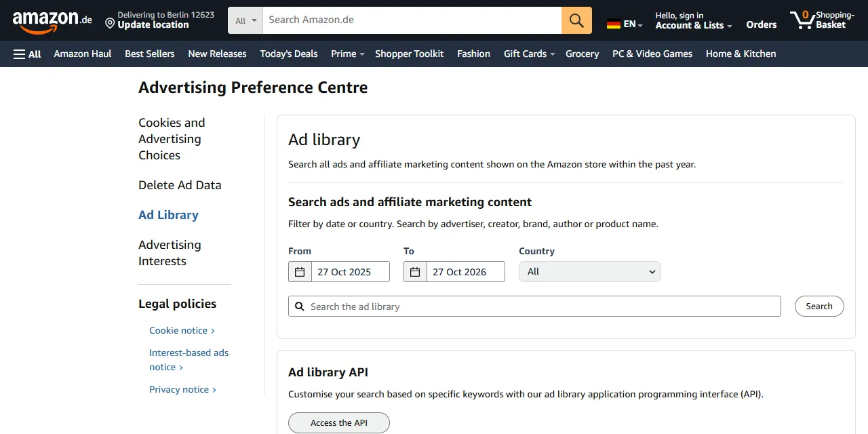Open the Amazon.de logo home link

[x=52, y=21]
